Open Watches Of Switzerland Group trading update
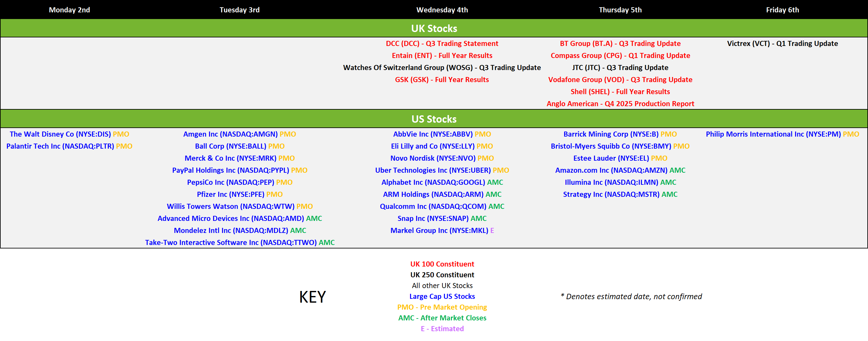 (442, 68)
